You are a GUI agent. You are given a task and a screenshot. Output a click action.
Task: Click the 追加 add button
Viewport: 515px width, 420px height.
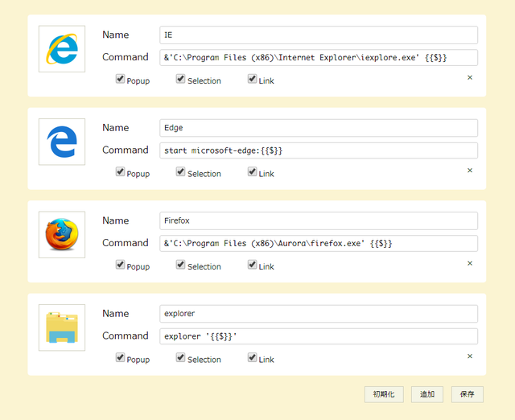coord(427,394)
